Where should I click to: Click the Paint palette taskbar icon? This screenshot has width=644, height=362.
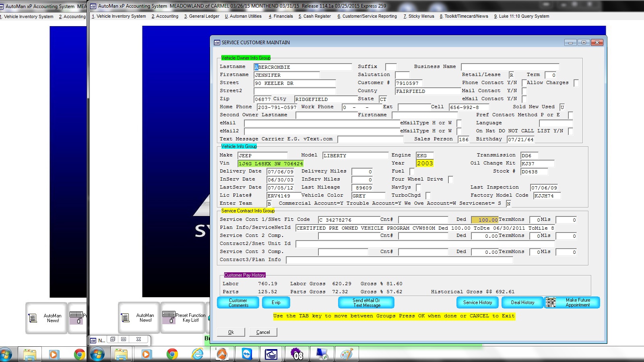[x=346, y=354]
